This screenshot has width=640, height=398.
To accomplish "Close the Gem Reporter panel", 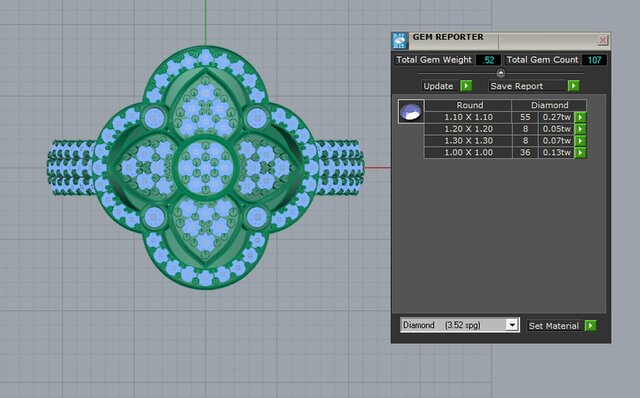I will tap(602, 40).
